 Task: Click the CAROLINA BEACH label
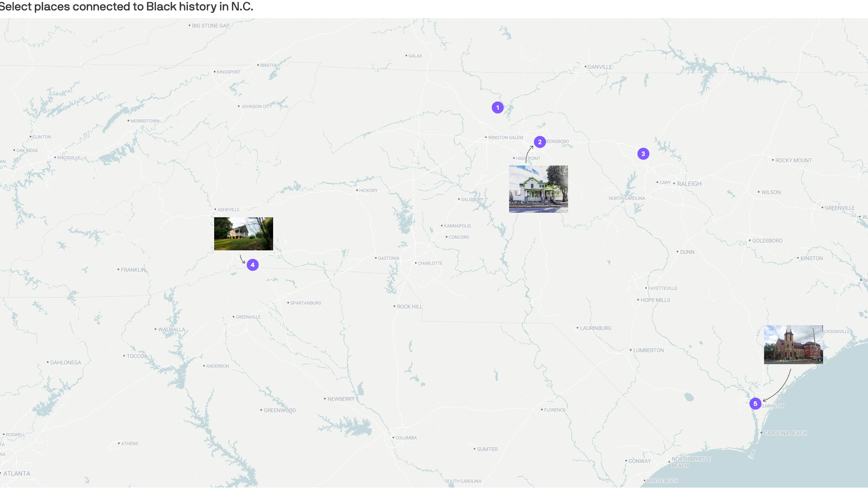785,433
